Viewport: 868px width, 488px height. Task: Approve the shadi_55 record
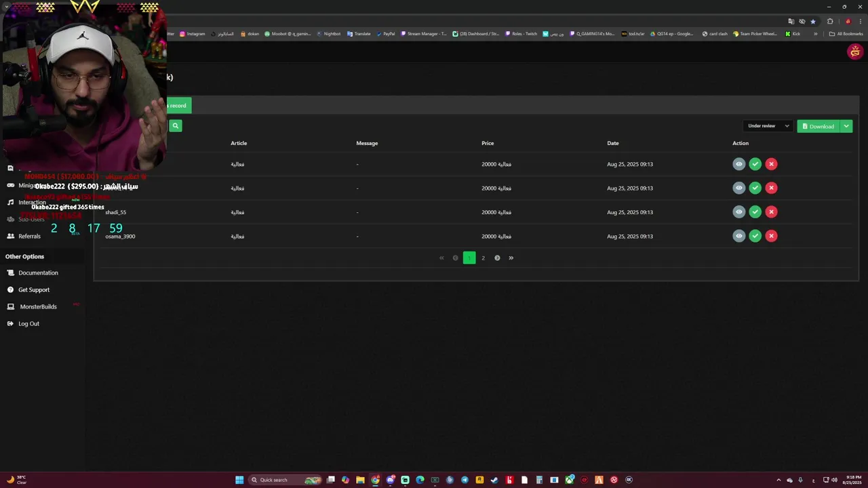pos(755,212)
